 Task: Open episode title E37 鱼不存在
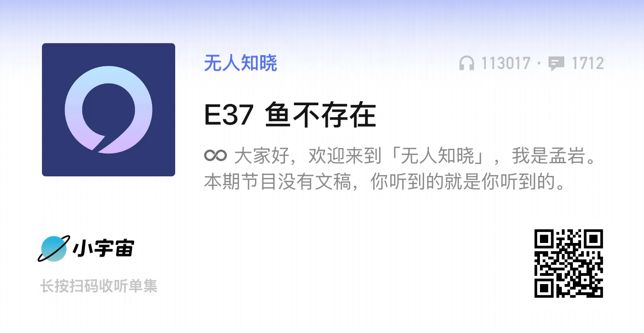coord(290,115)
